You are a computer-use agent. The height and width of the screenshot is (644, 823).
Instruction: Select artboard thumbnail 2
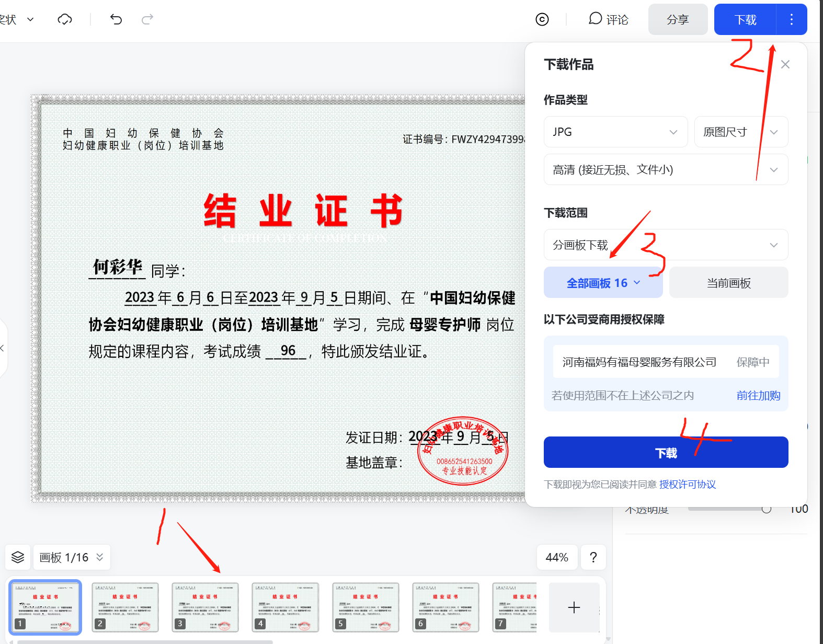125,607
